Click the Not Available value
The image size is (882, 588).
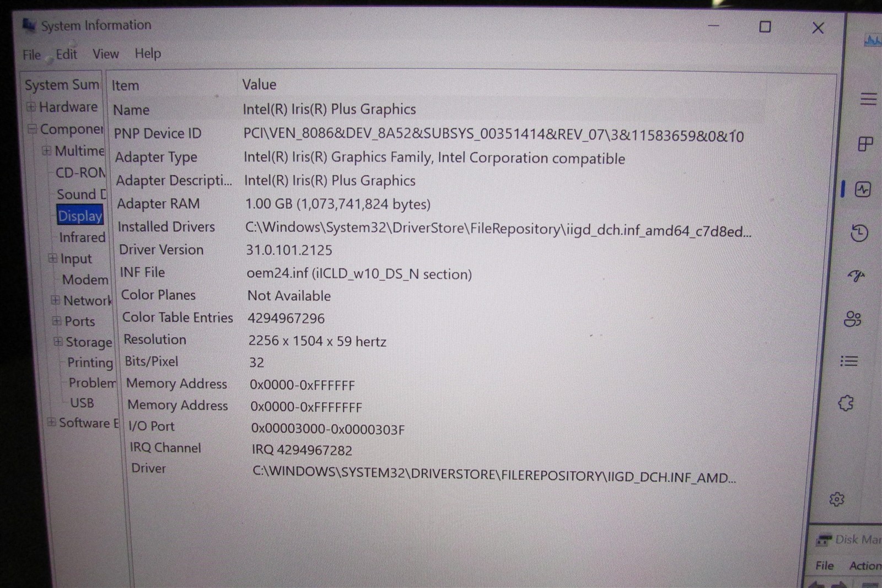[289, 296]
